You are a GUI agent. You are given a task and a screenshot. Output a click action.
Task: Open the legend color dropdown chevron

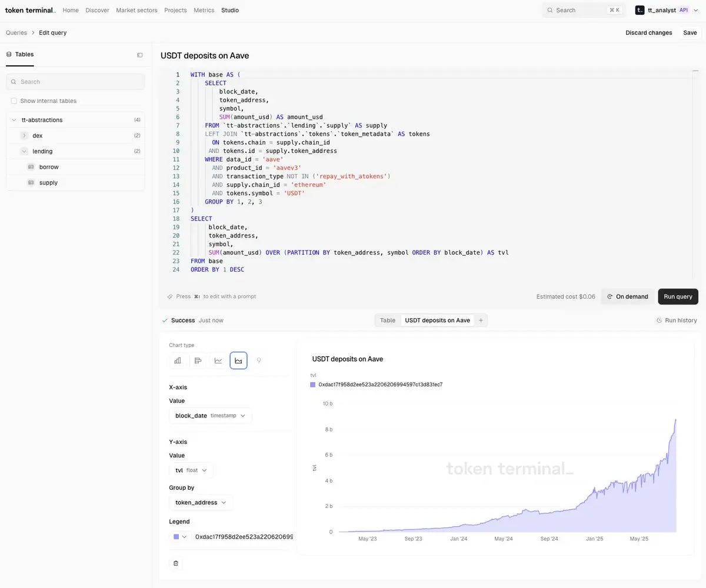coord(184,537)
